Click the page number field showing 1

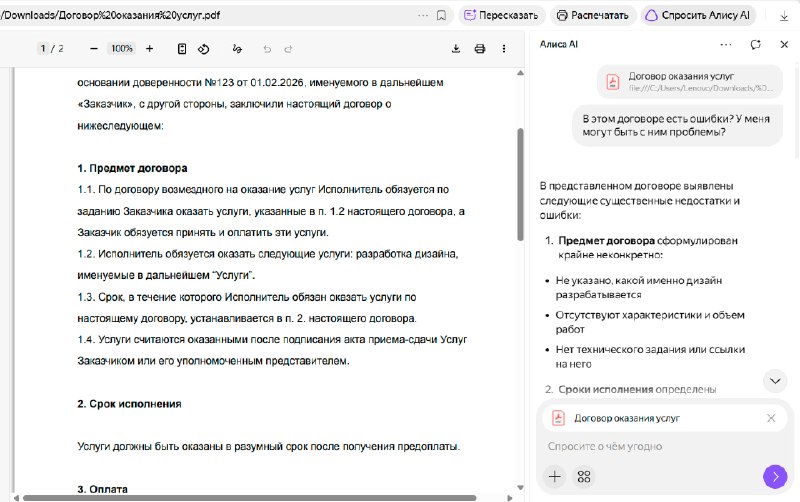click(43, 48)
